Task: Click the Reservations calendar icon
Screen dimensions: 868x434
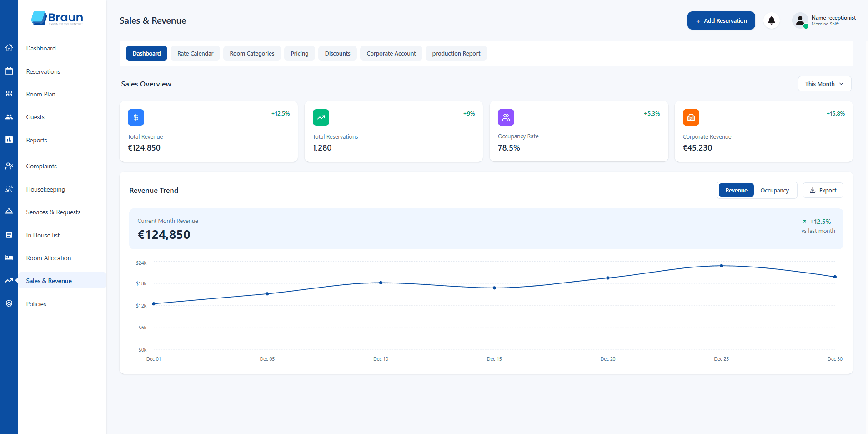Action: [9, 71]
